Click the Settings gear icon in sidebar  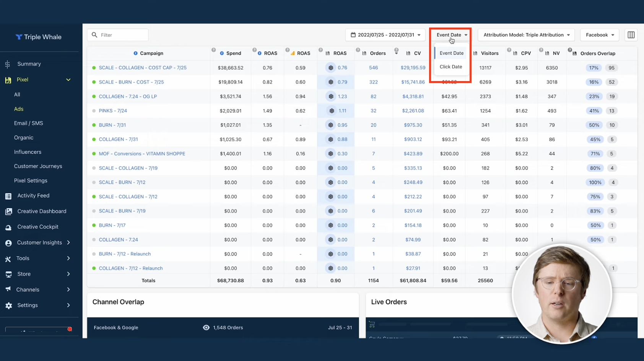pyautogui.click(x=8, y=306)
